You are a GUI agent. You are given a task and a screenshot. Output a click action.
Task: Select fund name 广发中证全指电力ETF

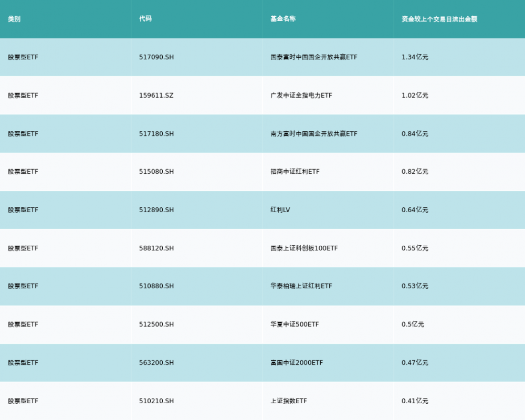pyautogui.click(x=301, y=96)
